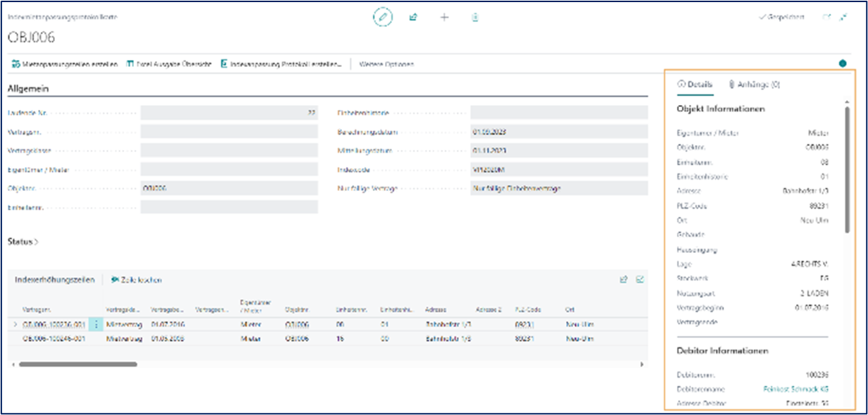The height and width of the screenshot is (415, 868).
Task: Expand the Status section
Action: coord(23,242)
